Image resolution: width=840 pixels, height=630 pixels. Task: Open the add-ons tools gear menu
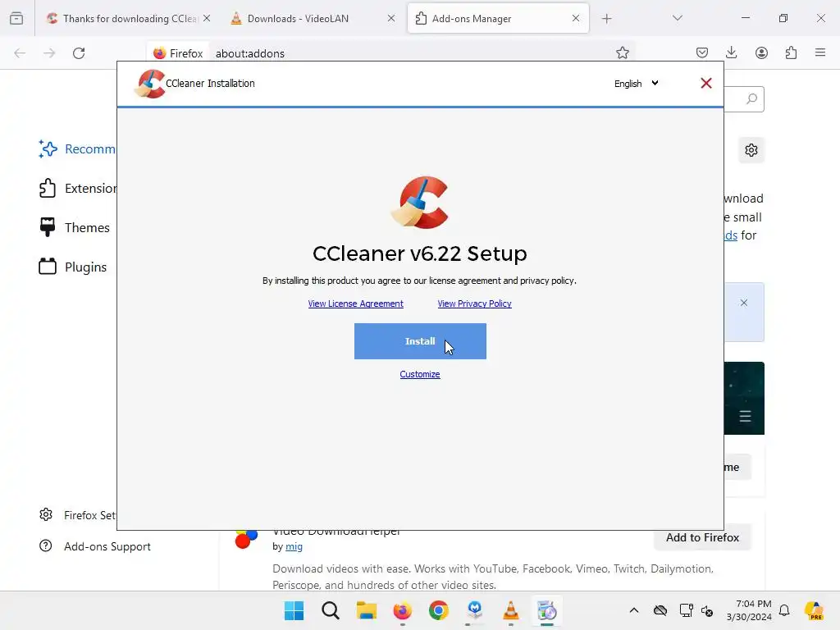click(x=751, y=150)
